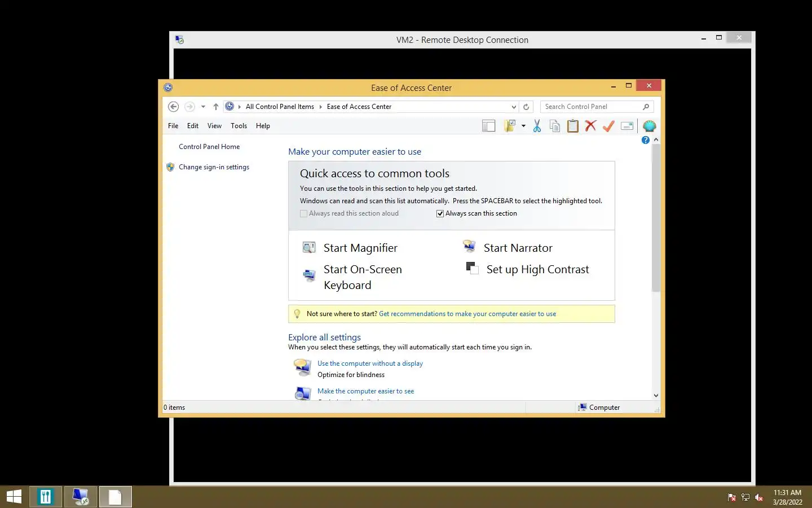This screenshot has height=508, width=812.
Task: Click the On-Screen Keyboard icon
Action: pyautogui.click(x=309, y=275)
